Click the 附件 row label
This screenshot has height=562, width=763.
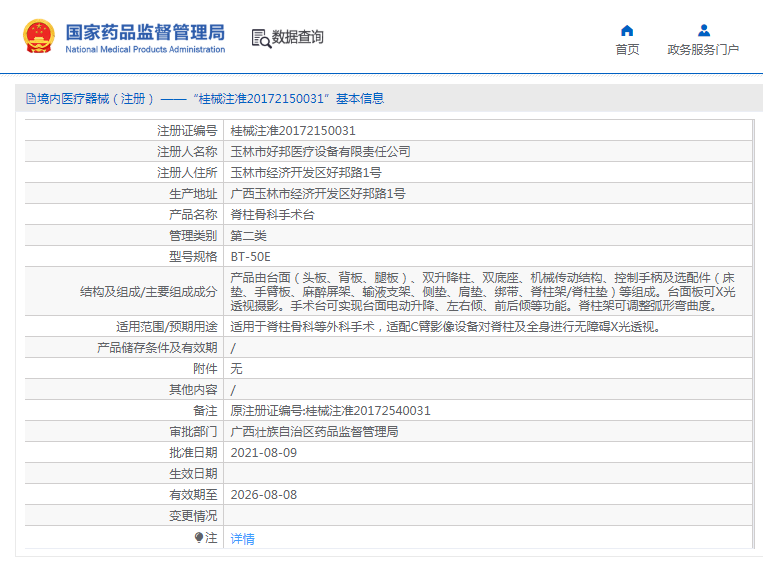(205, 368)
